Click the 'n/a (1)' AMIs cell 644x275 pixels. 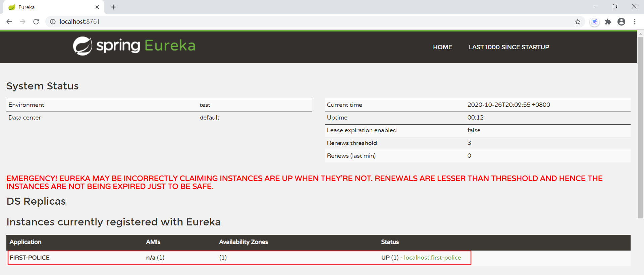point(155,258)
